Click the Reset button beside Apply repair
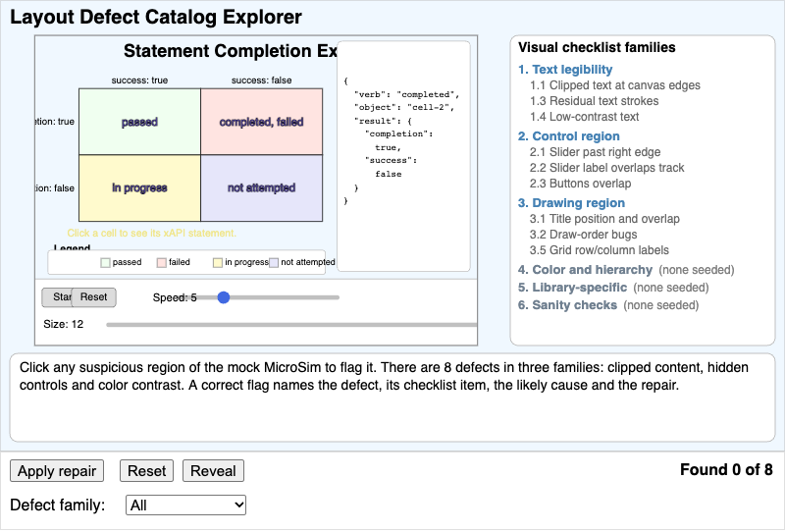The width and height of the screenshot is (785, 532). point(146,471)
